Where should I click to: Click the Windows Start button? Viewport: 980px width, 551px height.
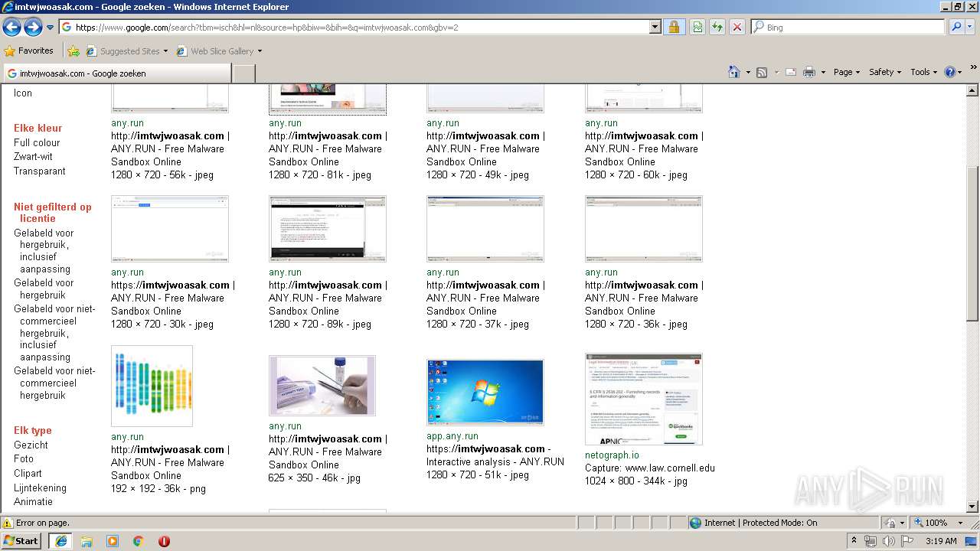point(21,541)
